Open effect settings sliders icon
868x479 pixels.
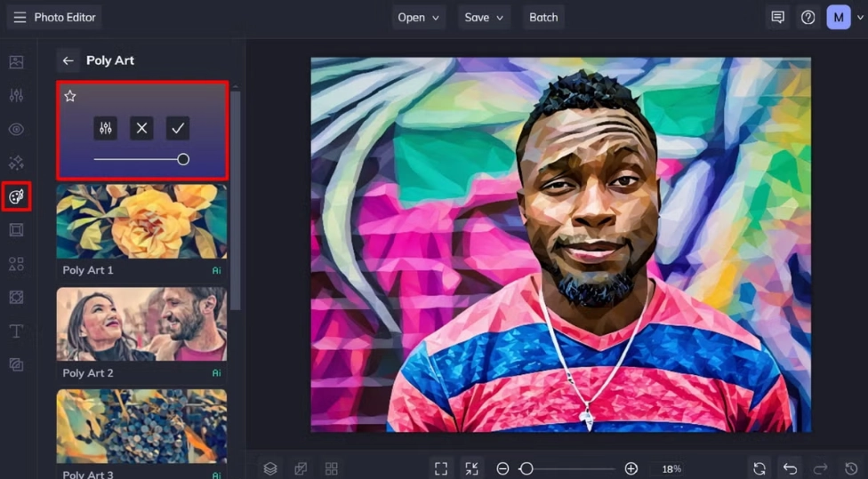pyautogui.click(x=106, y=128)
